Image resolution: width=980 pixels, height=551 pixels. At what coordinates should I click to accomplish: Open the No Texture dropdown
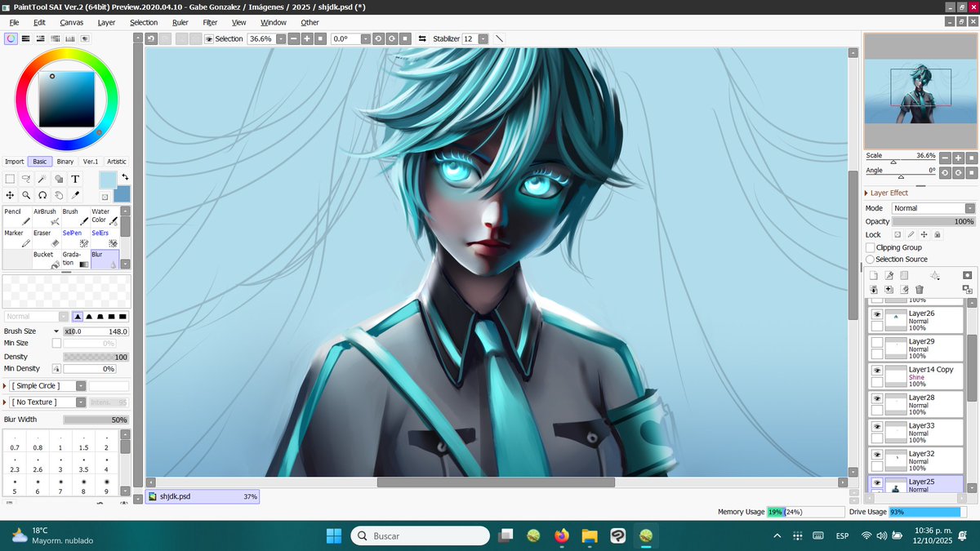coord(81,402)
